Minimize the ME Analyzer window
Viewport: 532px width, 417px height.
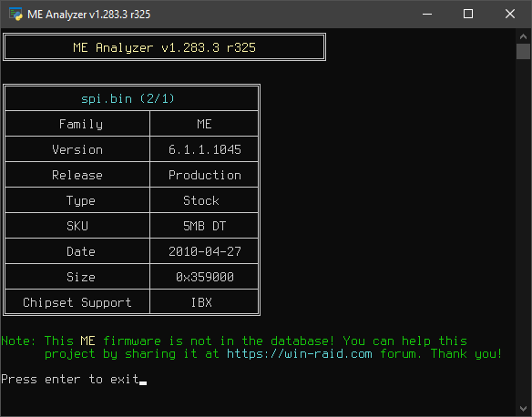(x=427, y=15)
